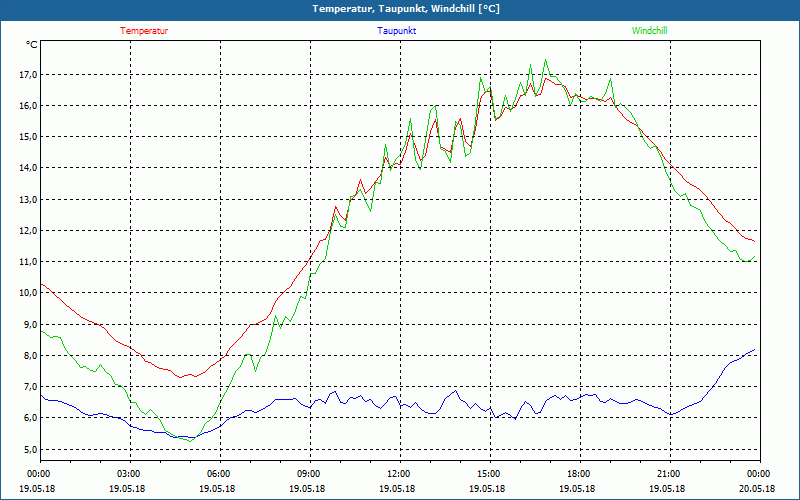Click the 03:00 time axis label
The height and width of the screenshot is (500, 800).
click(130, 474)
